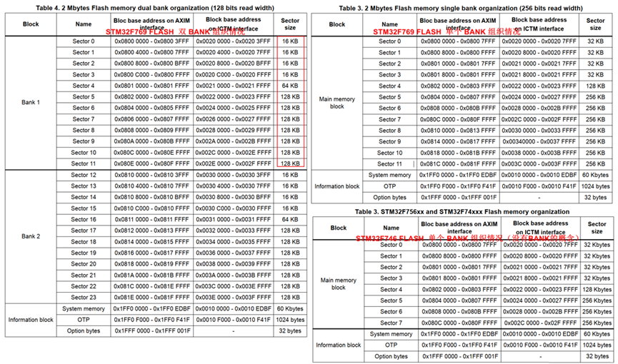The image size is (618, 364).
Task: Click address '0x002C 0000 - 0x02F FFFF'
Action: (x=541, y=323)
